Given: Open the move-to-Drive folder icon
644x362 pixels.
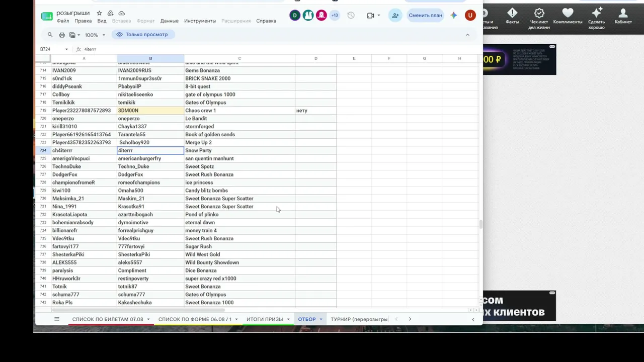Looking at the screenshot, I should 110,13.
